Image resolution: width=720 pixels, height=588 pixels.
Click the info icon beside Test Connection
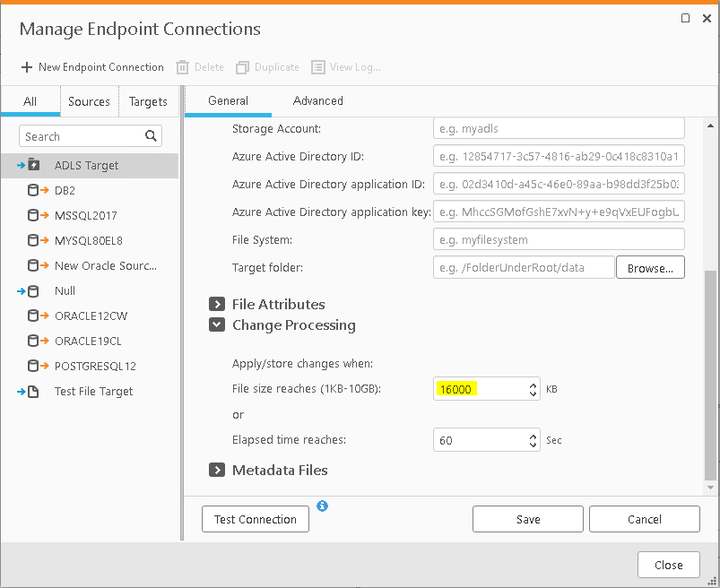coord(323,506)
